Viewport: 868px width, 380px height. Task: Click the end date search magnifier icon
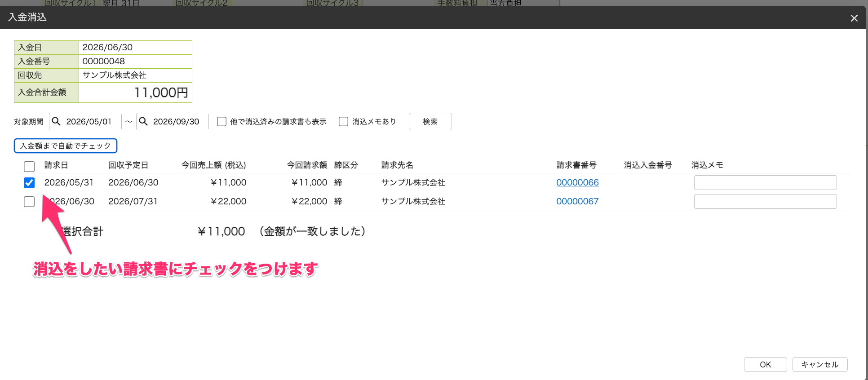[143, 121]
